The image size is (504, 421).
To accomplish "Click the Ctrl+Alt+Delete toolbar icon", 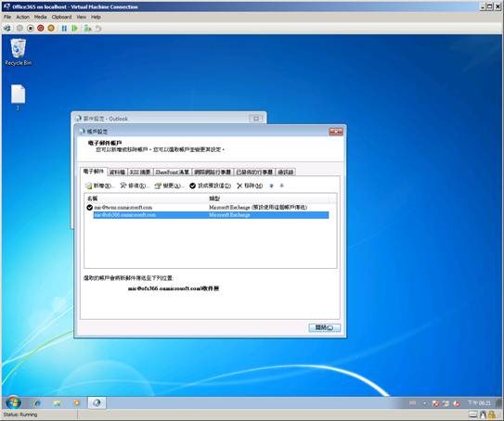I will [x=7, y=28].
